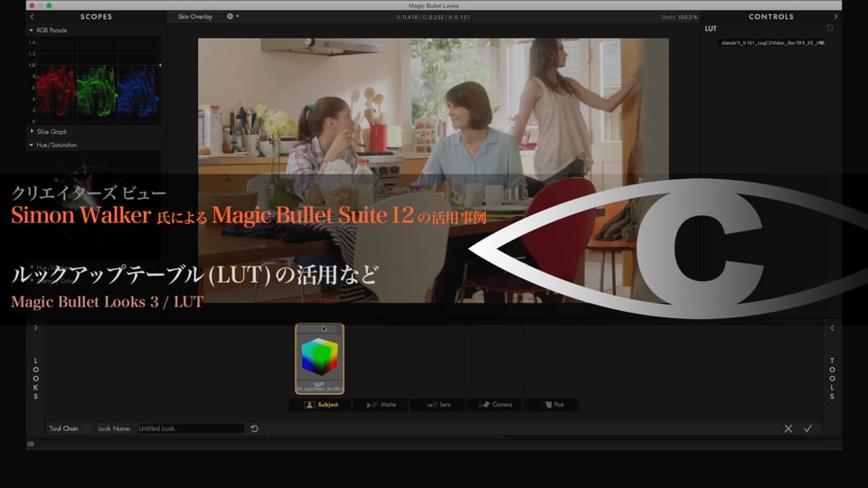Reset the look with the circular arrow
868x488 pixels.
pos(255,428)
